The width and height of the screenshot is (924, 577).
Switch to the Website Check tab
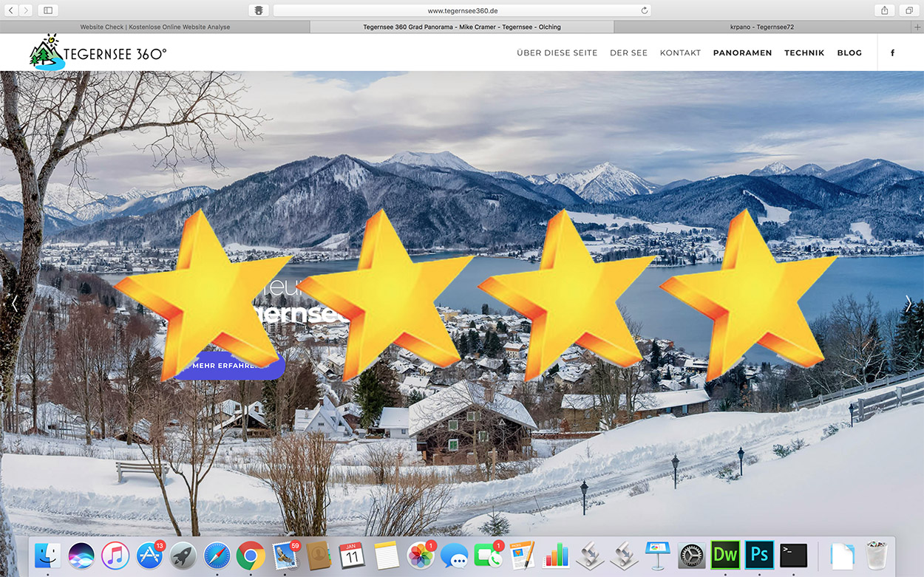154,27
